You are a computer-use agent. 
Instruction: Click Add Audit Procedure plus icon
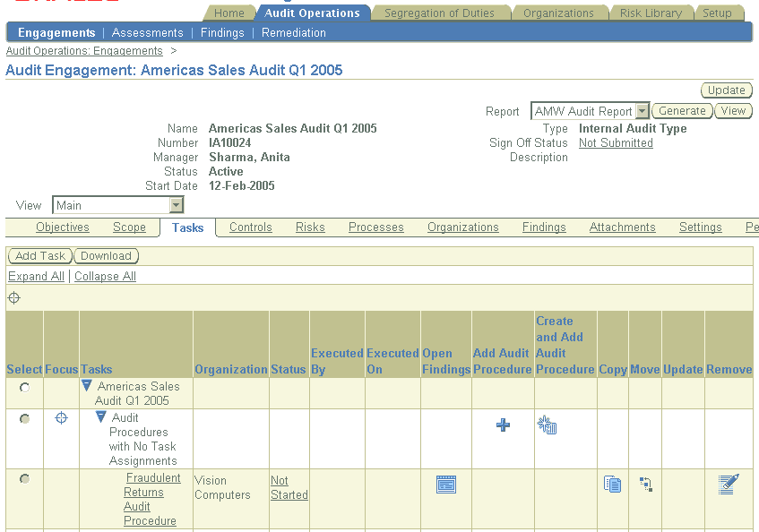(x=503, y=425)
